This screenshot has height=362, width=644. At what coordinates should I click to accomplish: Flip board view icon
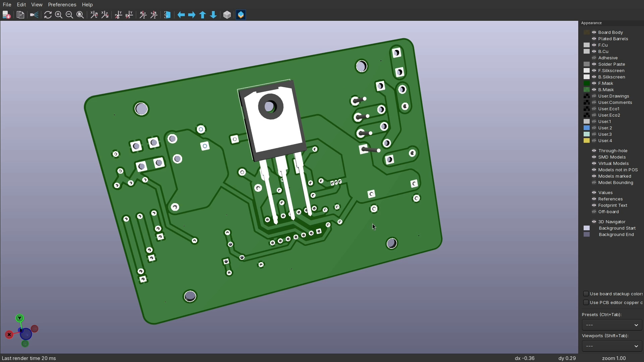(167, 15)
